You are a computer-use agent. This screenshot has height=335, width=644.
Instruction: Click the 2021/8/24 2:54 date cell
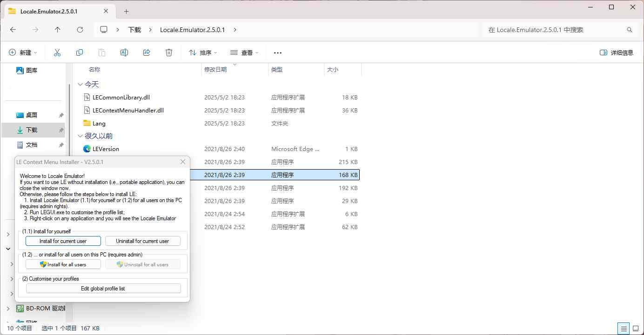(224, 214)
